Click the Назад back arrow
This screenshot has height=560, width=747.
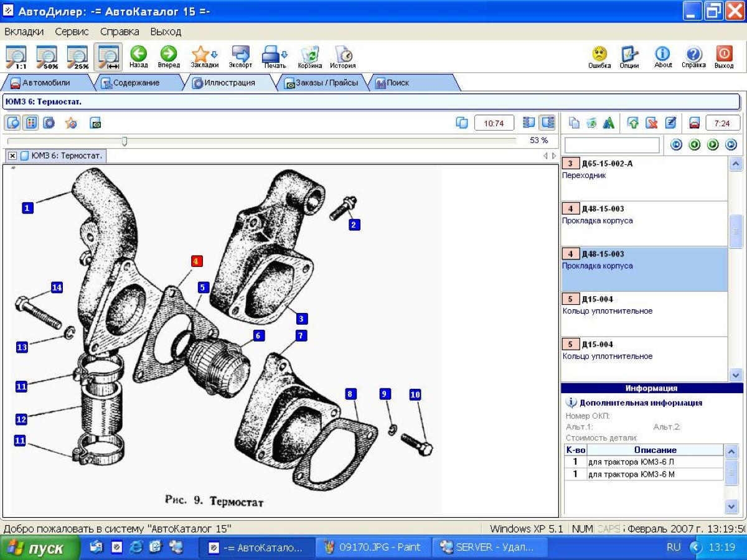click(x=138, y=57)
